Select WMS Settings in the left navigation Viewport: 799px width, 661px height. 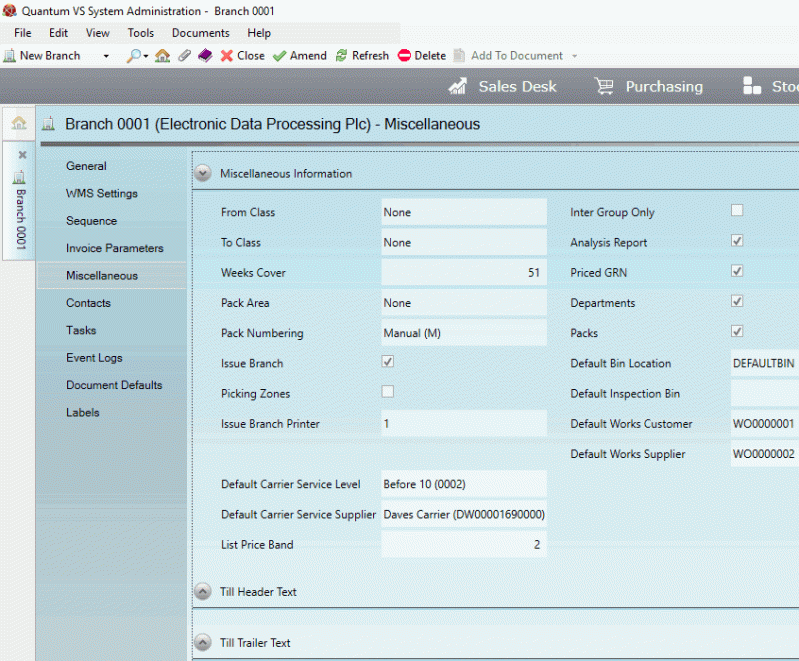(102, 194)
